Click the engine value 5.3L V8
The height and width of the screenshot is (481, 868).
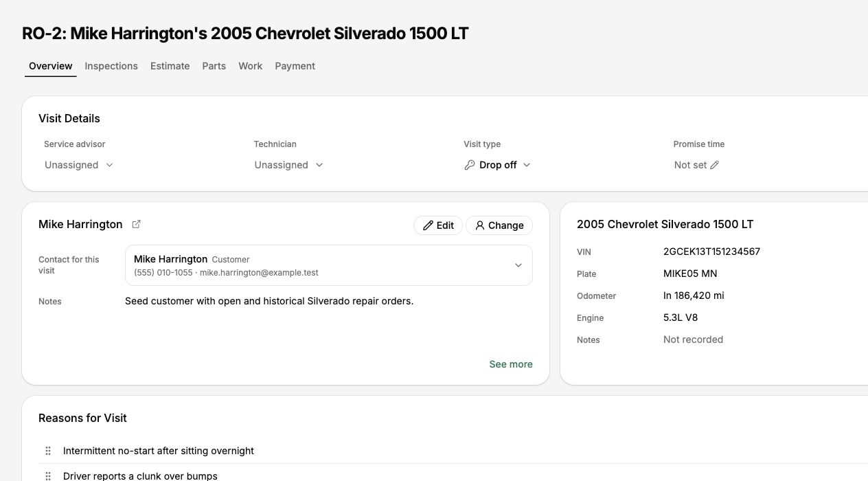pyautogui.click(x=681, y=317)
